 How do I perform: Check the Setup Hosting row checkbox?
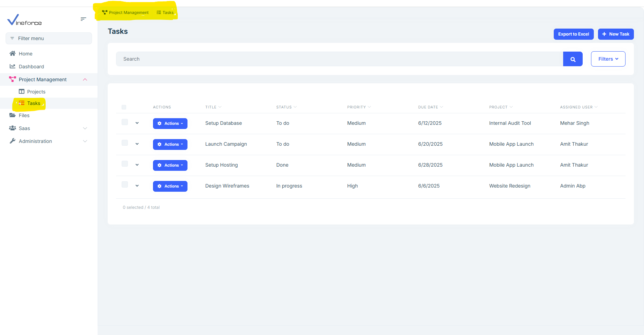tap(125, 164)
